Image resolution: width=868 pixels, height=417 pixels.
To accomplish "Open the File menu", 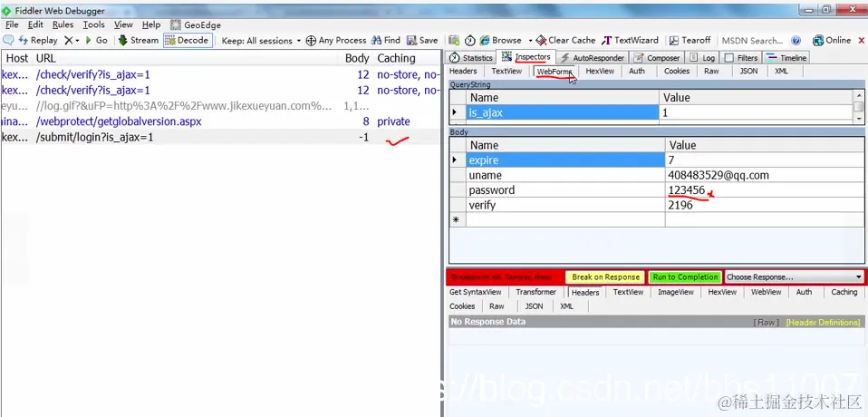I will click(12, 24).
